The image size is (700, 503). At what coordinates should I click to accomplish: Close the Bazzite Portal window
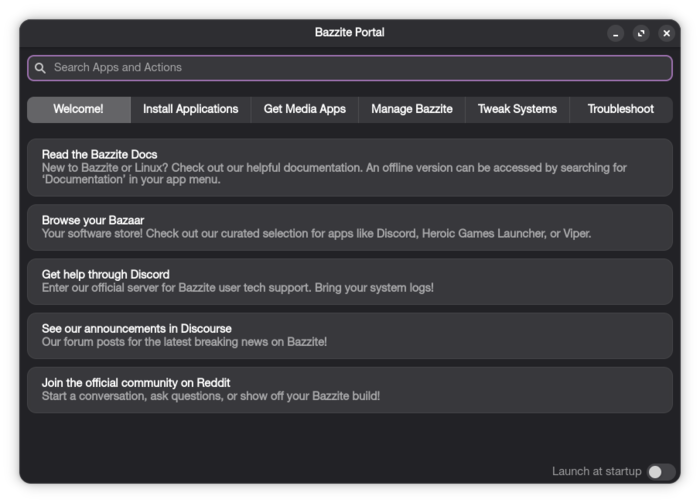tap(667, 33)
